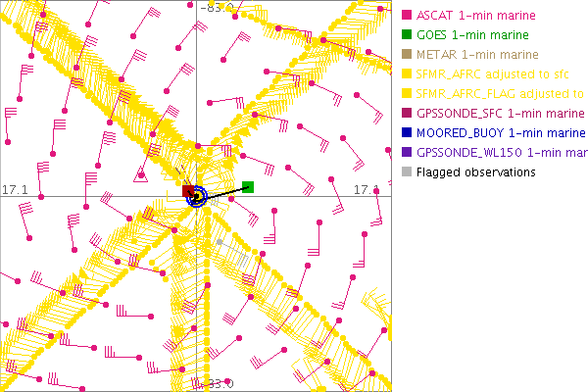Click the SFMR_AFRC yellow legend swatch
The height and width of the screenshot is (392, 588).
click(407, 73)
